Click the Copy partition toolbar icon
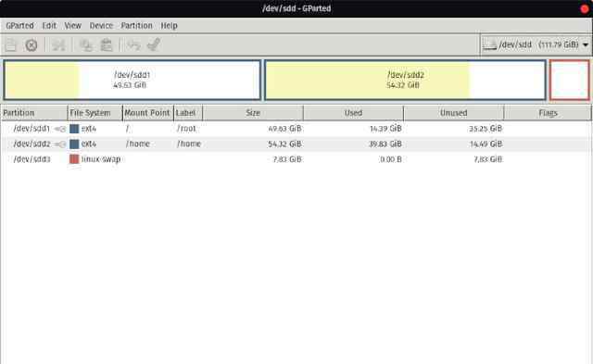 [x=86, y=45]
